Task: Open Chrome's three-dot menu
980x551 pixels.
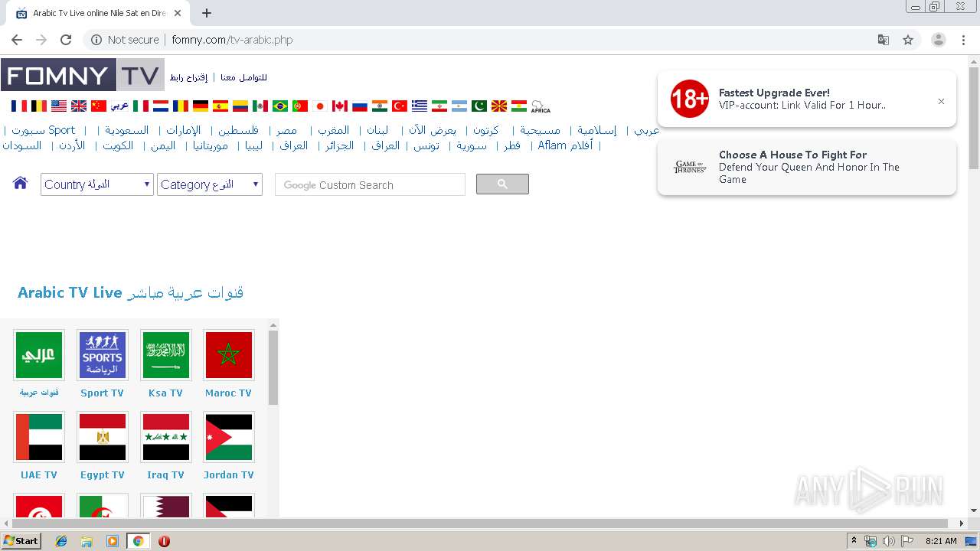Action: point(963,40)
